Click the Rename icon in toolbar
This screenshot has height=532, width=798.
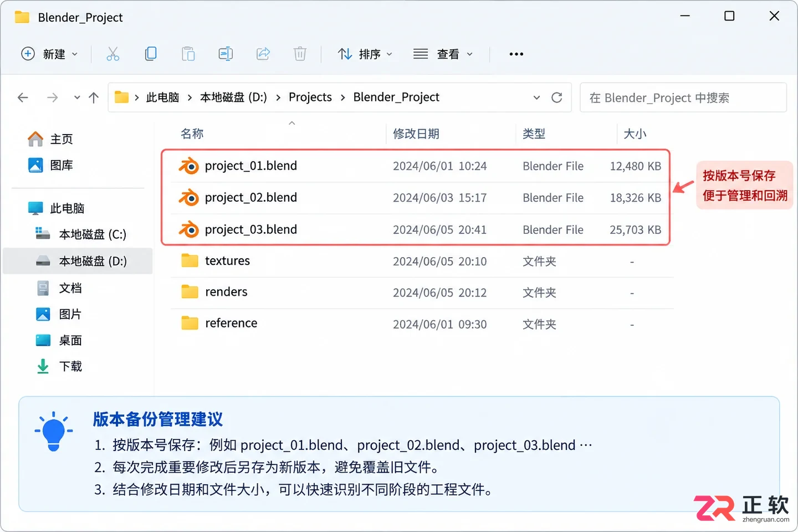[x=226, y=54]
